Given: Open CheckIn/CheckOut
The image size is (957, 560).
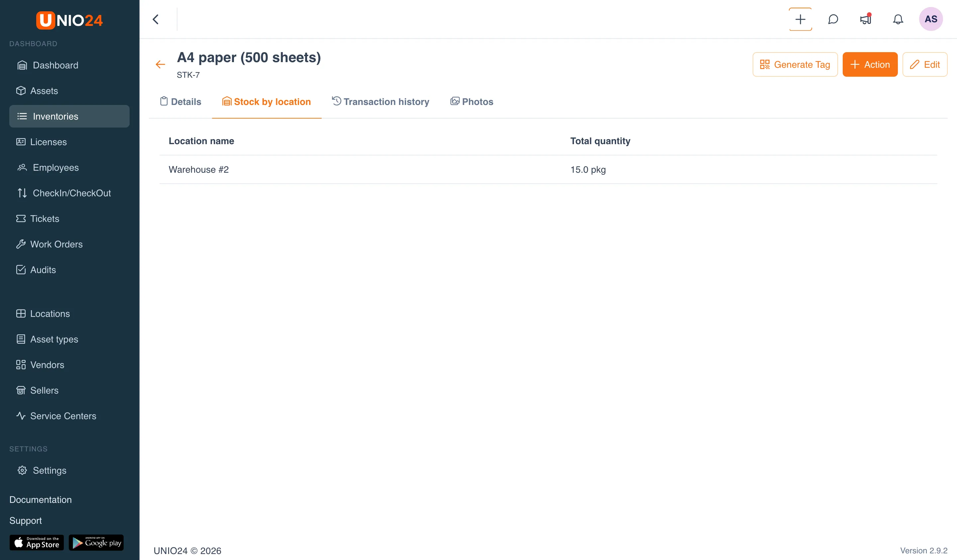Looking at the screenshot, I should 69,193.
